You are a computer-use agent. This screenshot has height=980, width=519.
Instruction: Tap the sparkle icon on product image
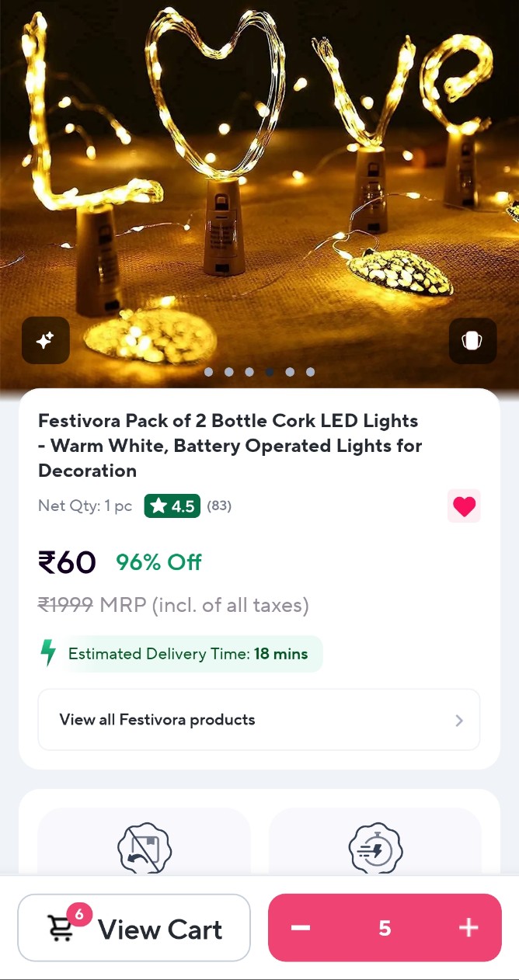46,340
